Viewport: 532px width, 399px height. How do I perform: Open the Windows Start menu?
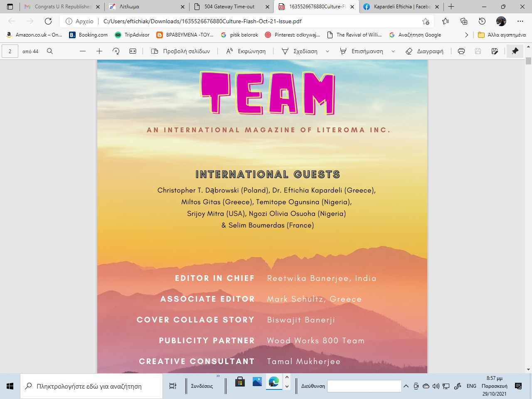pyautogui.click(x=10, y=386)
